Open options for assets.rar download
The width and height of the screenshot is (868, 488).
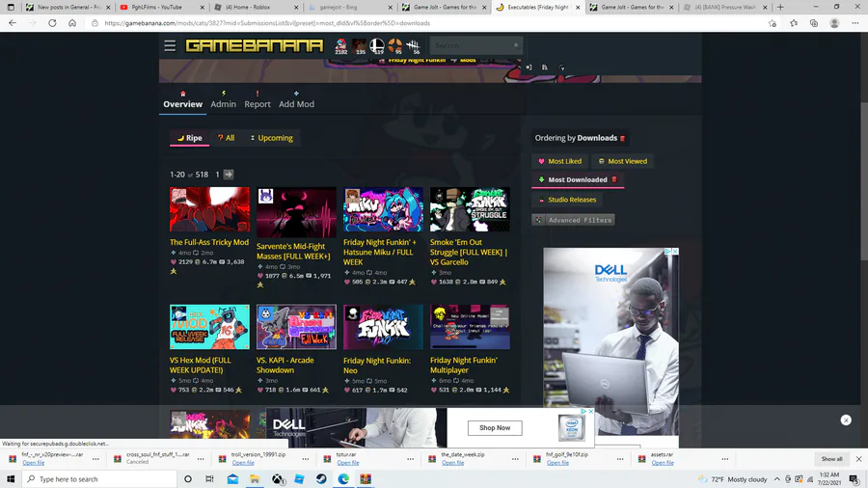[x=724, y=459]
